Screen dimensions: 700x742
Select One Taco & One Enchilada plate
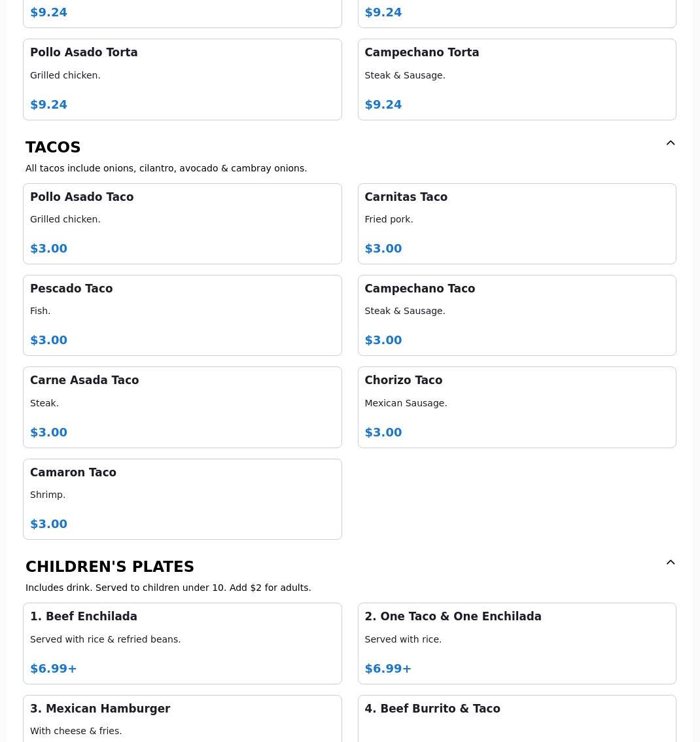516,643
